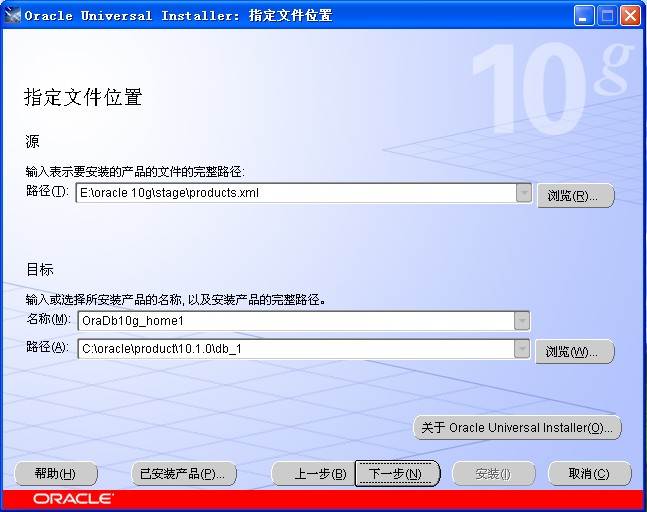The width and height of the screenshot is (647, 512).
Task: View installed products via 已安装产品(P)
Action: 184,474
